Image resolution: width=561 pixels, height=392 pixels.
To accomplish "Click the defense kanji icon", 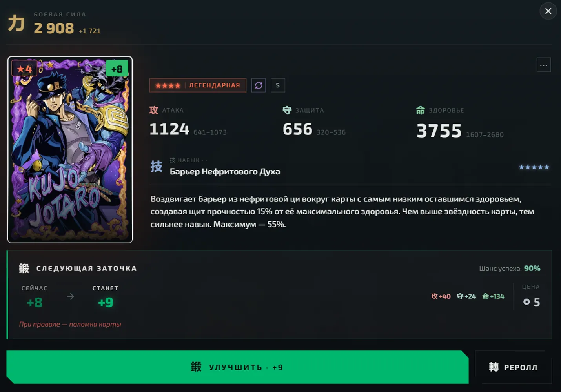I will pyautogui.click(x=287, y=110).
